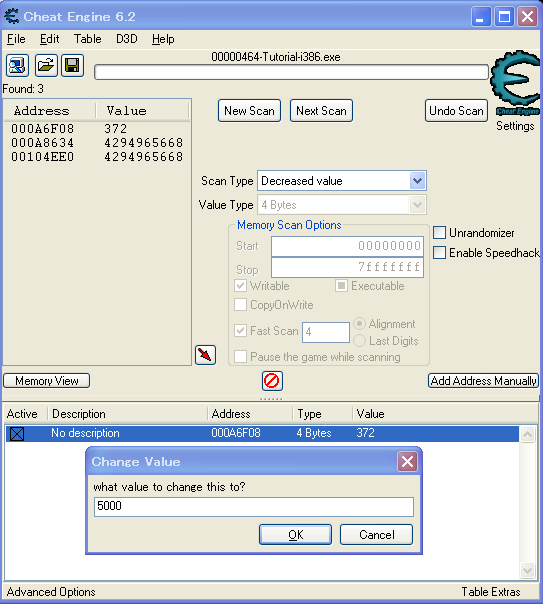Clear the address list red circle icon
This screenshot has height=604, width=543.
click(272, 381)
